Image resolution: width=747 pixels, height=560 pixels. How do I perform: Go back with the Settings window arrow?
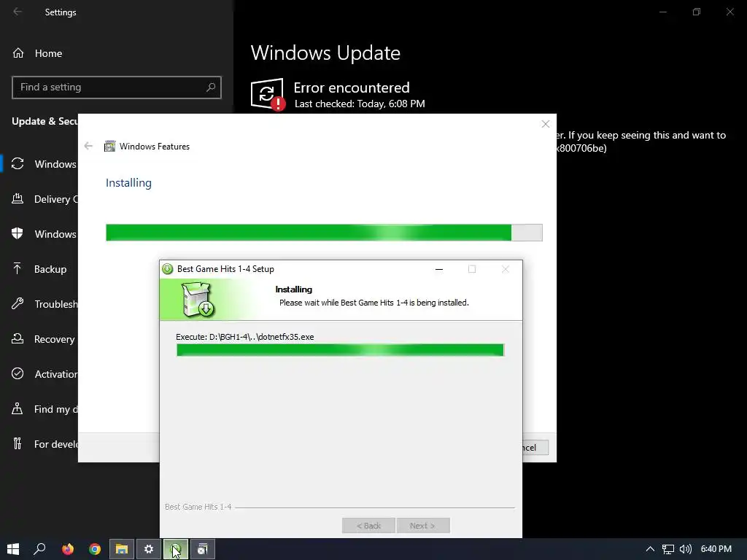[18, 12]
